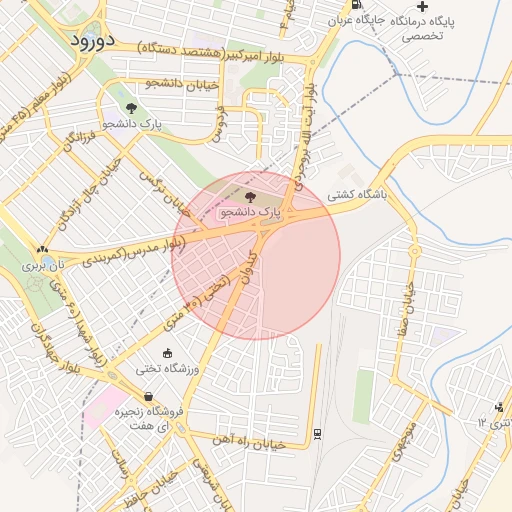Click the بلوار امیرکبیر boulevard label
The image size is (512, 512).
point(253,57)
